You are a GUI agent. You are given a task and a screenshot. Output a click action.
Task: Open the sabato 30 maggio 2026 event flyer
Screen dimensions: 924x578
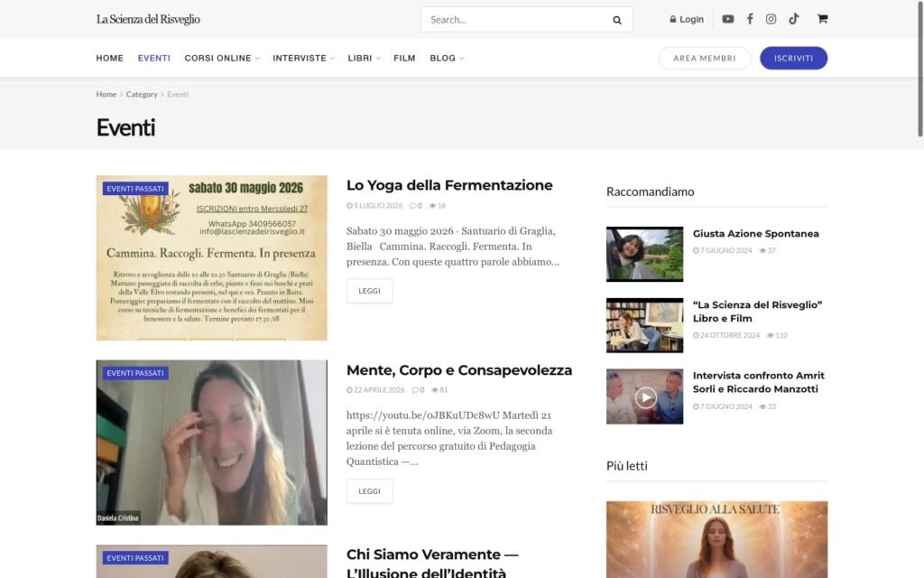tap(211, 257)
